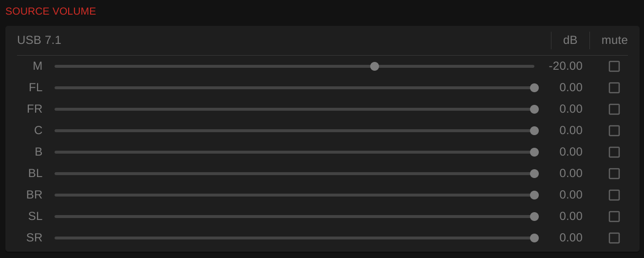Image resolution: width=644 pixels, height=258 pixels.
Task: Toggle mute for the C channel
Action: [x=614, y=131]
